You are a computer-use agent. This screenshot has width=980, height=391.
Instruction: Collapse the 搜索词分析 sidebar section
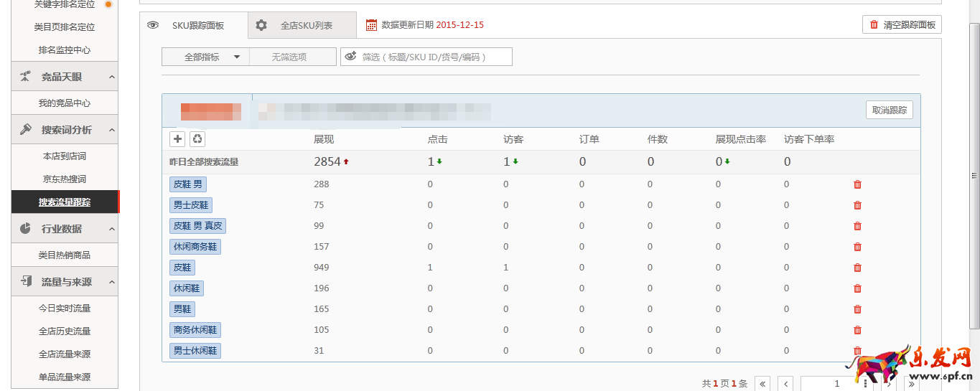point(112,130)
